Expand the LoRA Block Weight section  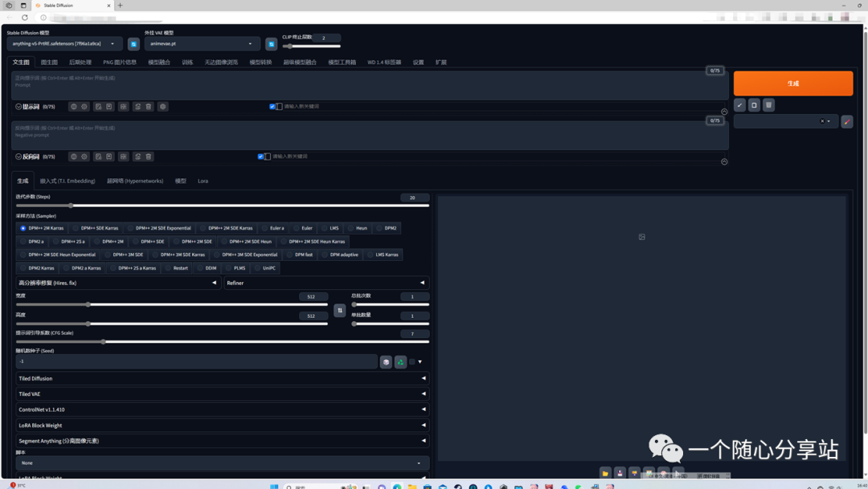pos(223,426)
